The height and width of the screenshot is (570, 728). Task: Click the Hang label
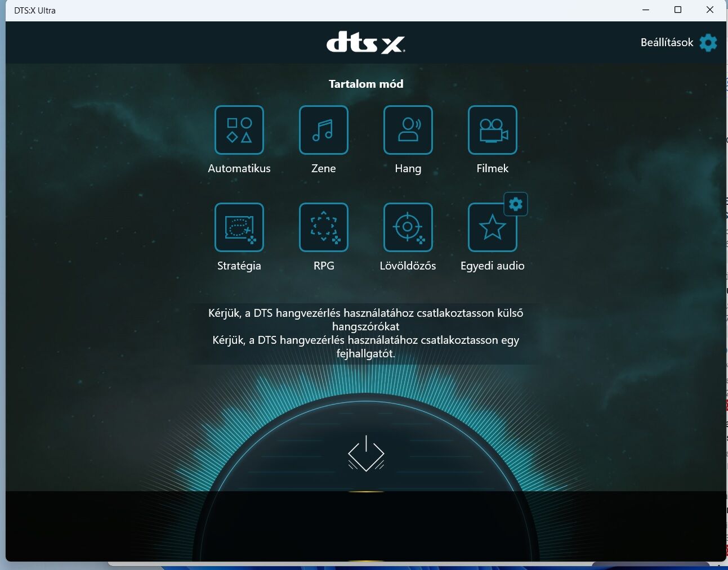(408, 169)
